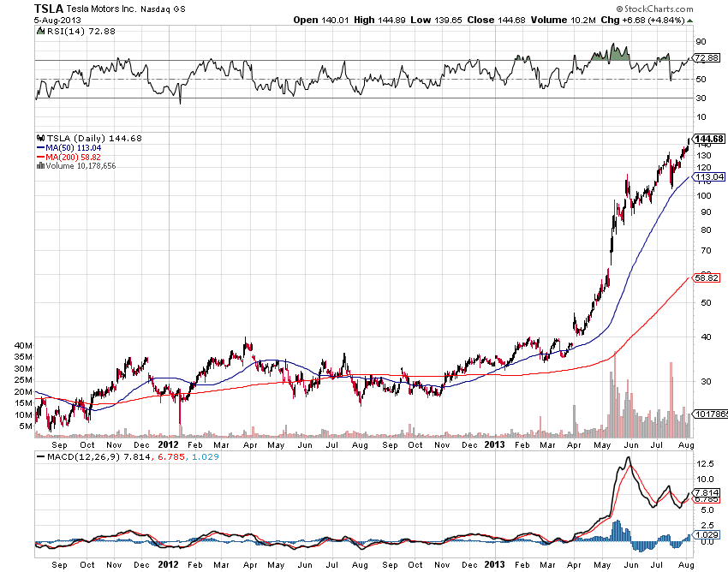The height and width of the screenshot is (572, 728).
Task: Click the 'MACD(12,26,9) 7.814' label
Action: pos(98,457)
